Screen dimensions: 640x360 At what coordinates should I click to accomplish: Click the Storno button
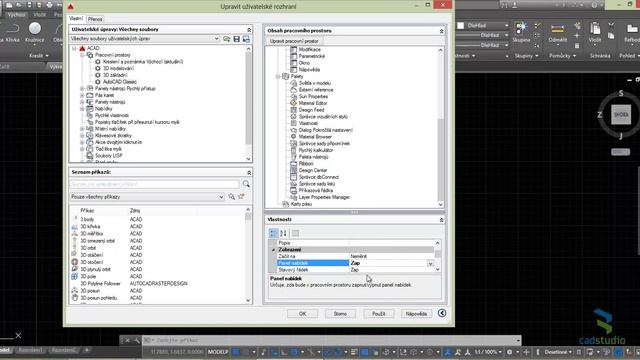point(340,314)
